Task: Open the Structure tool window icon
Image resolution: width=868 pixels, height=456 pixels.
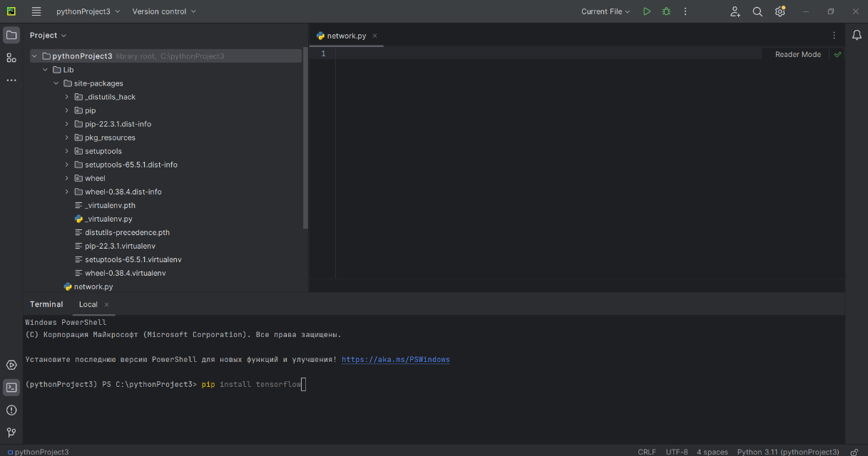Action: coord(11,58)
